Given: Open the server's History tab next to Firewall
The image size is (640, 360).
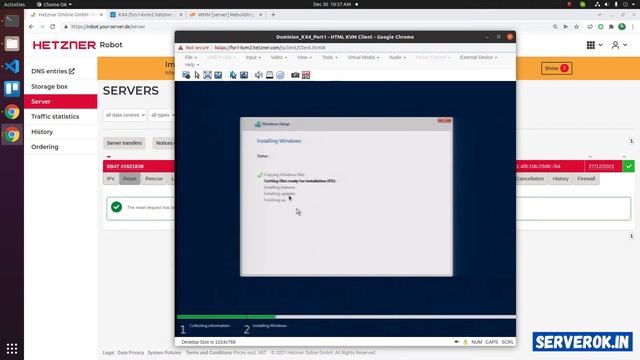Looking at the screenshot, I should coord(560,179).
